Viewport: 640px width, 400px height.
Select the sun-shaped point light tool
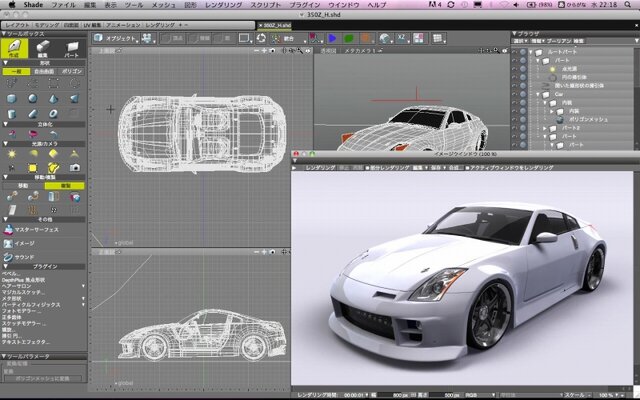[11, 154]
